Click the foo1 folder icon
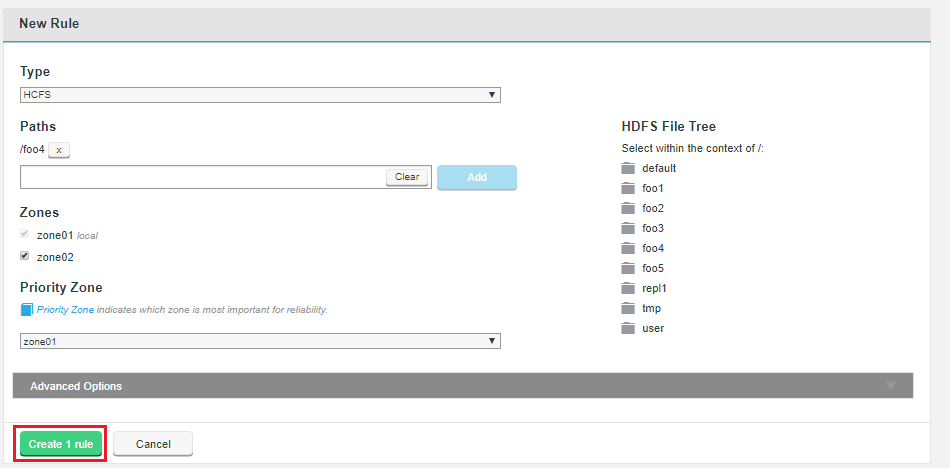Image resolution: width=950 pixels, height=468 pixels. tap(628, 188)
